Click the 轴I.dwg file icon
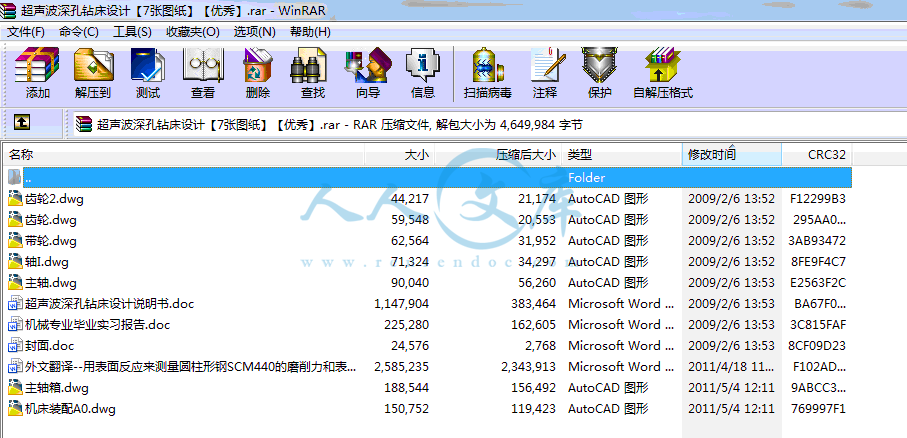Image resolution: width=907 pixels, height=438 pixels. 15,262
